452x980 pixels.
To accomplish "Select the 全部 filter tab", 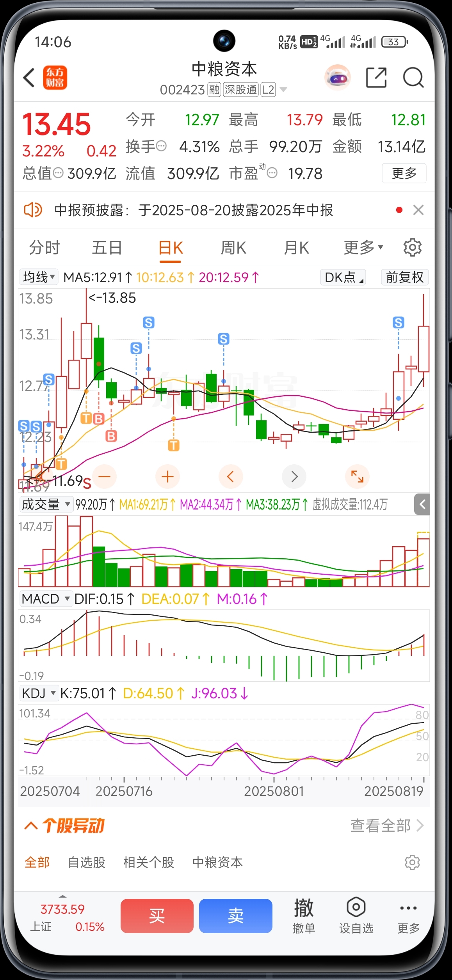I will point(37,862).
